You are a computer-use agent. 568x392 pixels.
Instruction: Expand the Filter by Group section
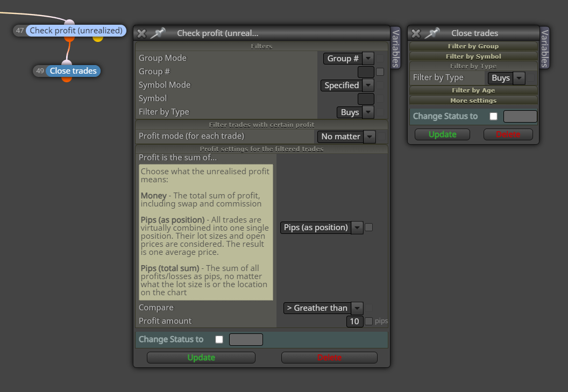pyautogui.click(x=473, y=46)
